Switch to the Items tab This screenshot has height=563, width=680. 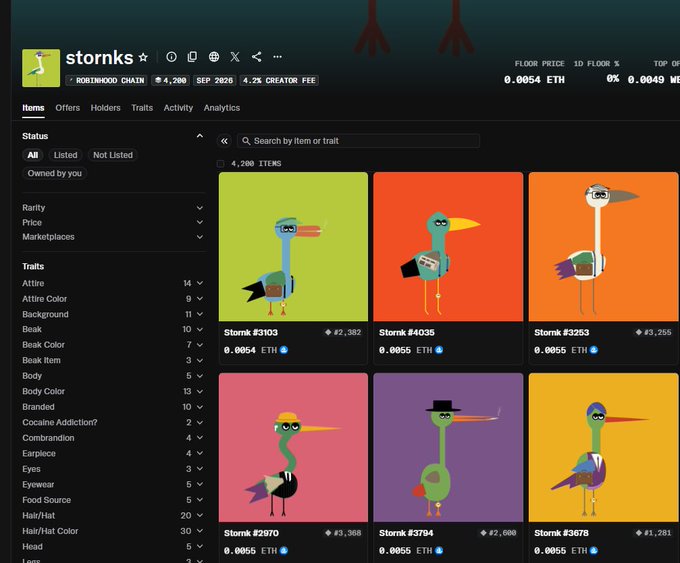click(x=33, y=108)
